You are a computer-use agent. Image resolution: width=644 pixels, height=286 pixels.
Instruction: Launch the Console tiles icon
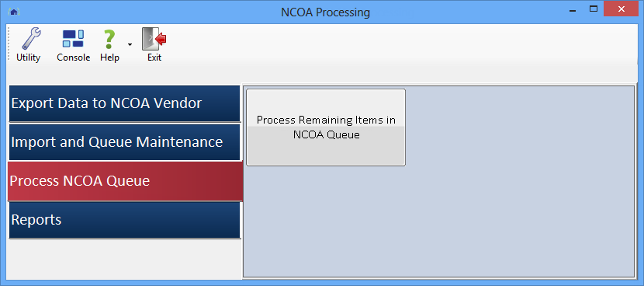point(73,39)
